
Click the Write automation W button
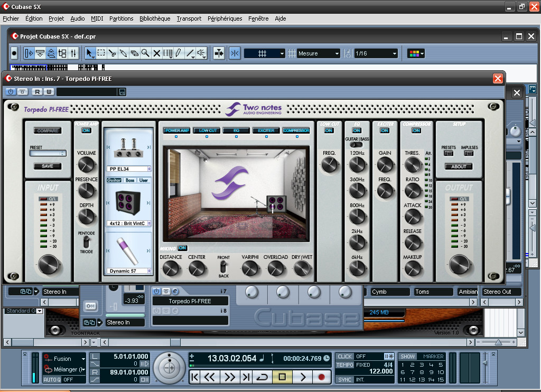49,92
